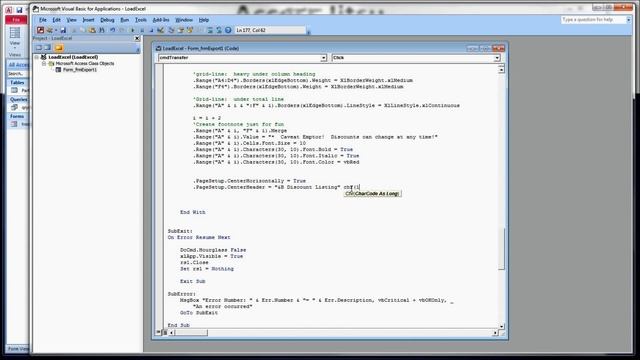Click the Undo toolbar icon
Image resolution: width=640 pixels, height=360 pixels.
tap(113, 30)
